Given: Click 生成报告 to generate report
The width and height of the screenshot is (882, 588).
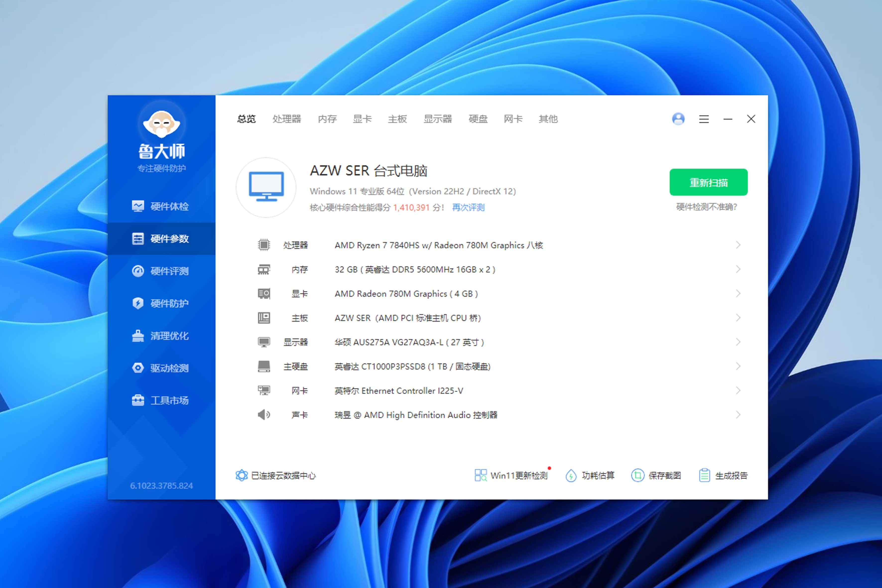Looking at the screenshot, I should (723, 475).
